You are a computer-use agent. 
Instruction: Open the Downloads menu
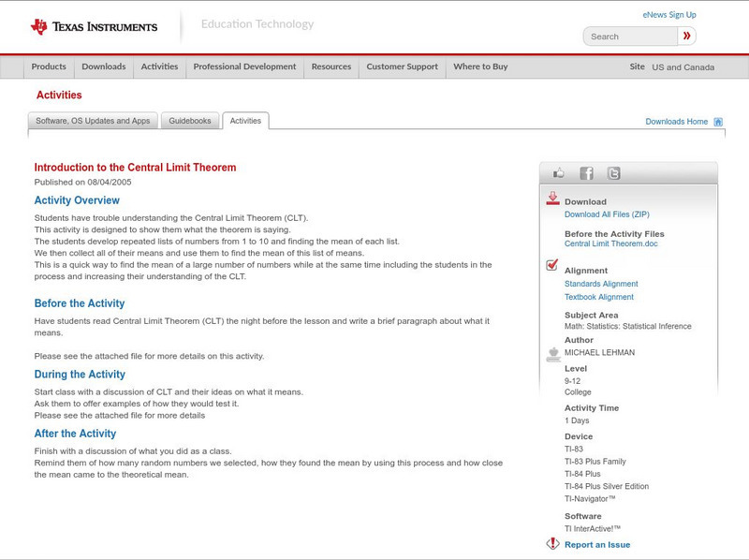click(104, 66)
